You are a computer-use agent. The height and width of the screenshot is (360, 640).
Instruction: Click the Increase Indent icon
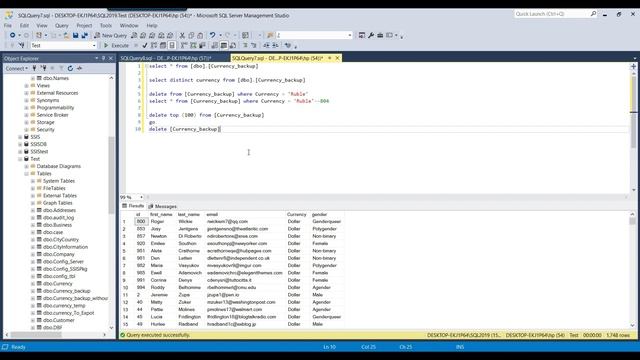tap(275, 45)
